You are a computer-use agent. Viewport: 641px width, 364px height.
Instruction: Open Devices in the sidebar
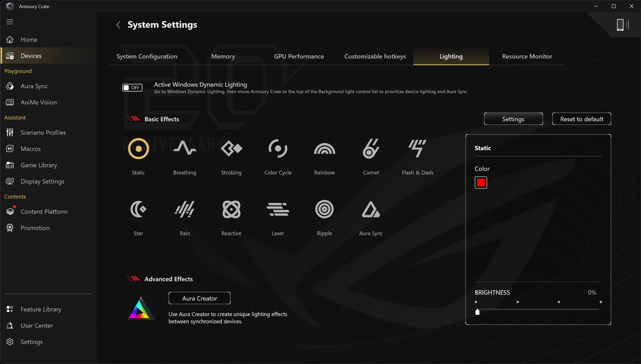tap(48, 56)
